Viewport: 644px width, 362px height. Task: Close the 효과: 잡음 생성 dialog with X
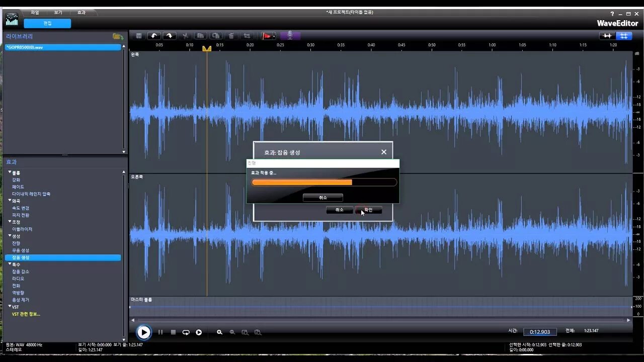pyautogui.click(x=384, y=152)
